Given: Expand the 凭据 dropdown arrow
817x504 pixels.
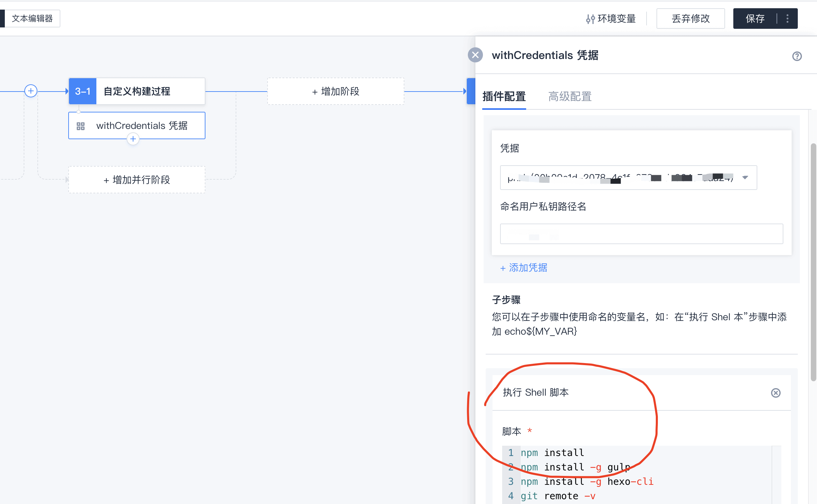Looking at the screenshot, I should click(x=745, y=178).
